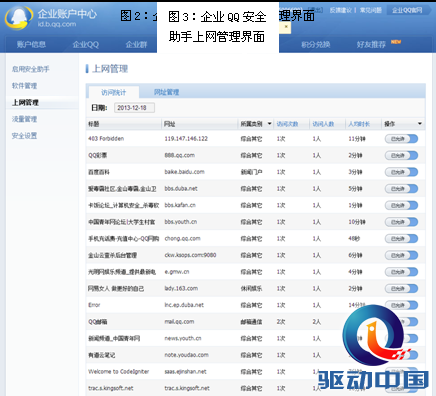
Task: Toggle the allow switch for lady.163.com
Action: click(401, 289)
